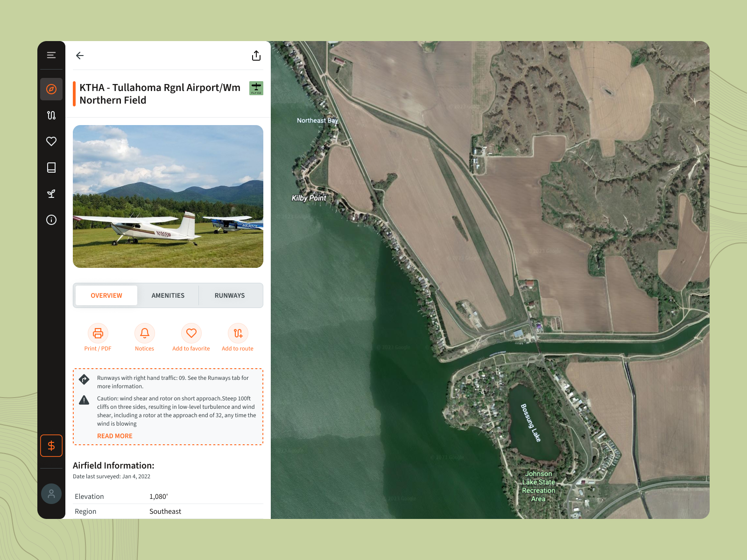Click the user profile avatar at bottom
Image resolution: width=747 pixels, height=560 pixels.
coord(51,493)
